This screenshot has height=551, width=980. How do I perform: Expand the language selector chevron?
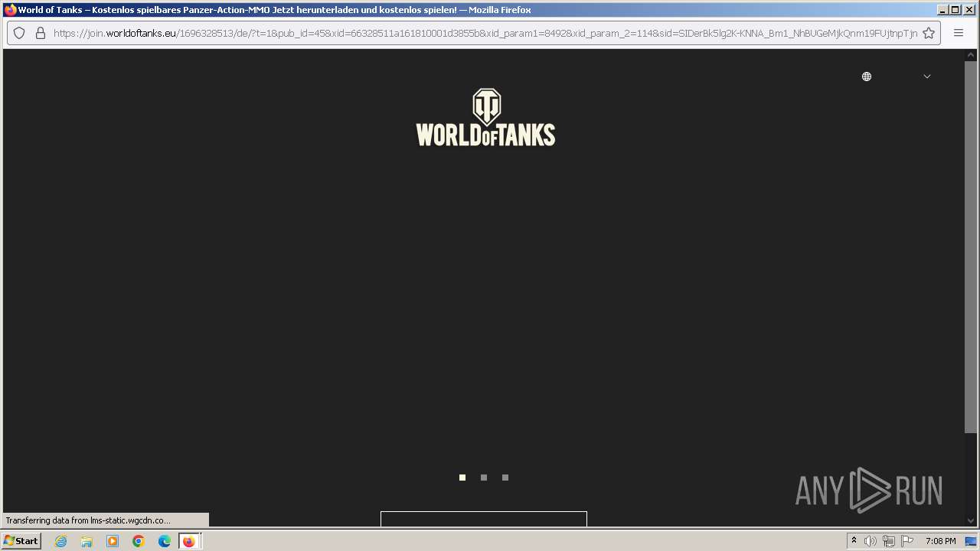coord(927,77)
